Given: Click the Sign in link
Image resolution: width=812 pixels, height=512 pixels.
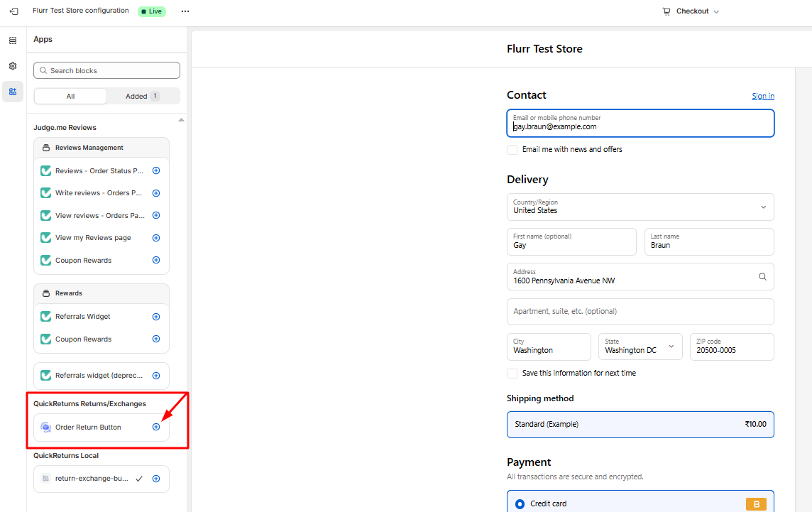Looking at the screenshot, I should click(x=763, y=96).
